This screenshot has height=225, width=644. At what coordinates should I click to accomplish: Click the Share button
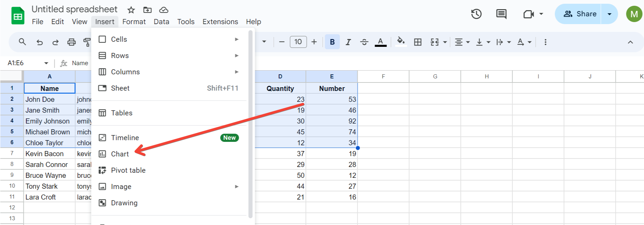click(579, 14)
